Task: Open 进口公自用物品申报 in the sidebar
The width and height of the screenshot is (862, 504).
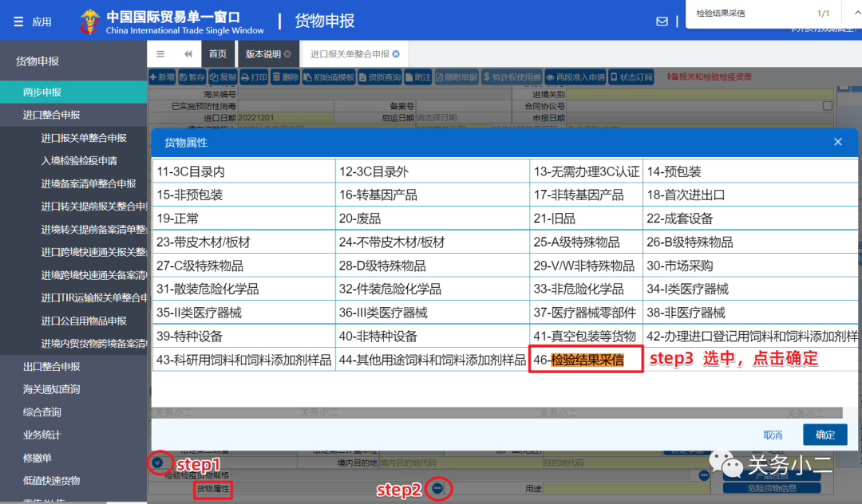Action: pyautogui.click(x=84, y=321)
